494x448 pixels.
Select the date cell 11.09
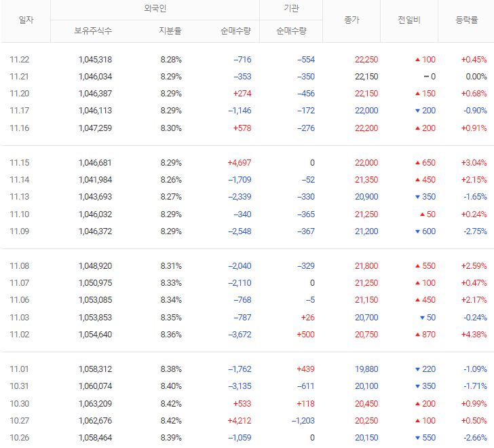coord(20,231)
